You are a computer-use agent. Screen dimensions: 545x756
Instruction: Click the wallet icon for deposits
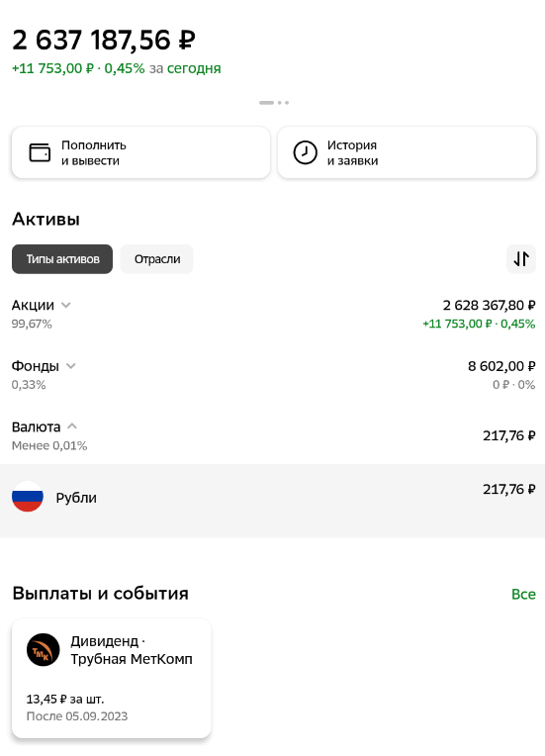pos(40,152)
